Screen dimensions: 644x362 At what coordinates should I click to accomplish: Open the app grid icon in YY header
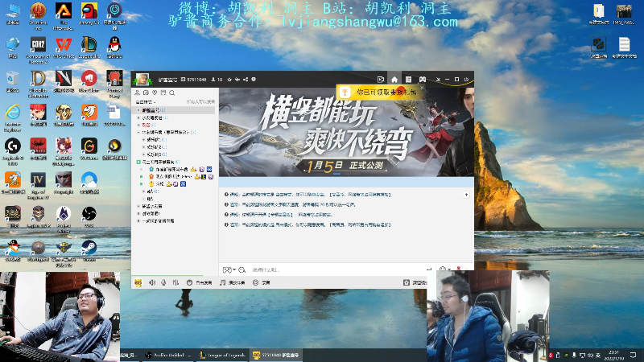408,79
